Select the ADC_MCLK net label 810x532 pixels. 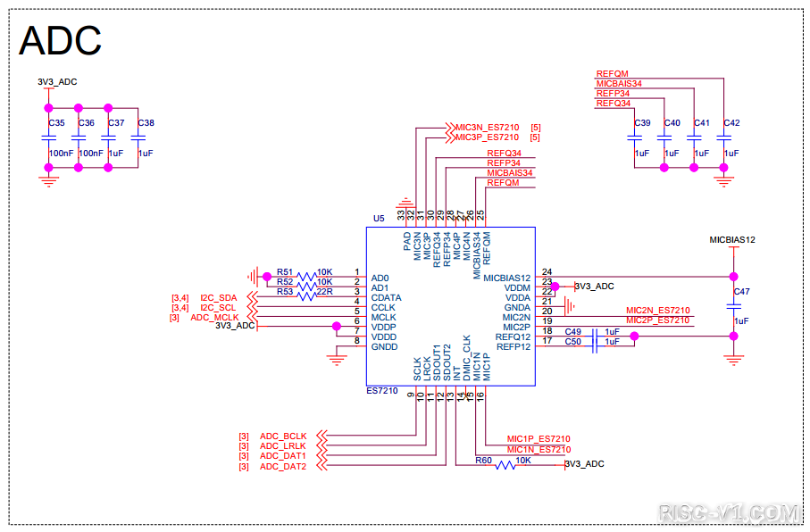pyautogui.click(x=214, y=317)
